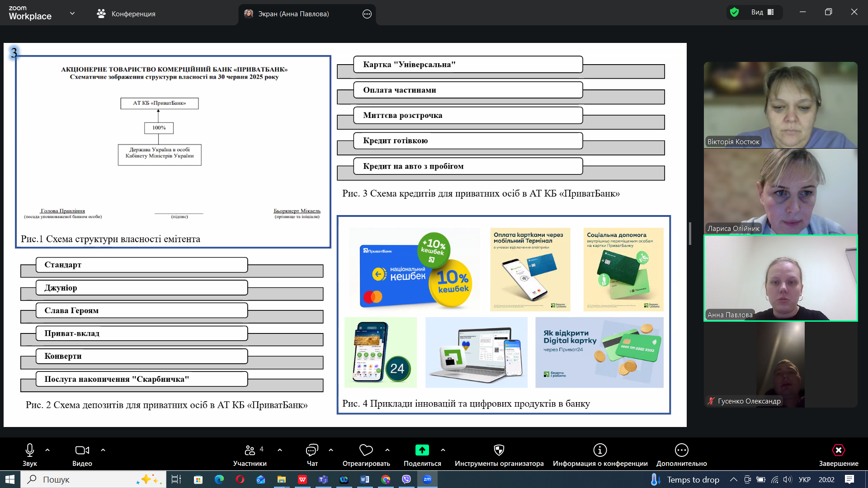The width and height of the screenshot is (868, 488).
Task: Click the green Share screen icon
Action: pos(422,450)
